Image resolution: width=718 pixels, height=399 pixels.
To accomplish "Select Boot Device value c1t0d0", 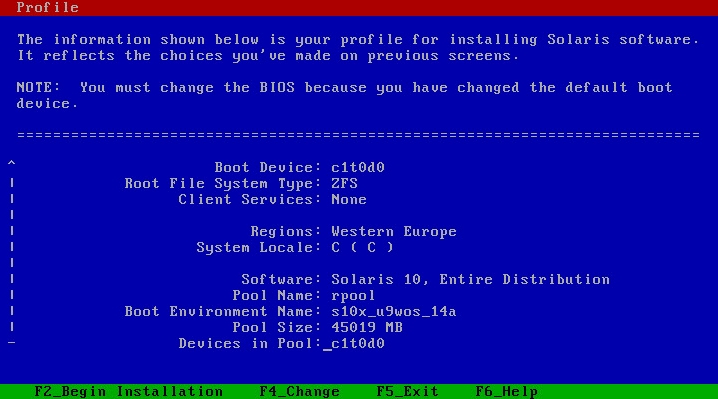I will 358,167.
